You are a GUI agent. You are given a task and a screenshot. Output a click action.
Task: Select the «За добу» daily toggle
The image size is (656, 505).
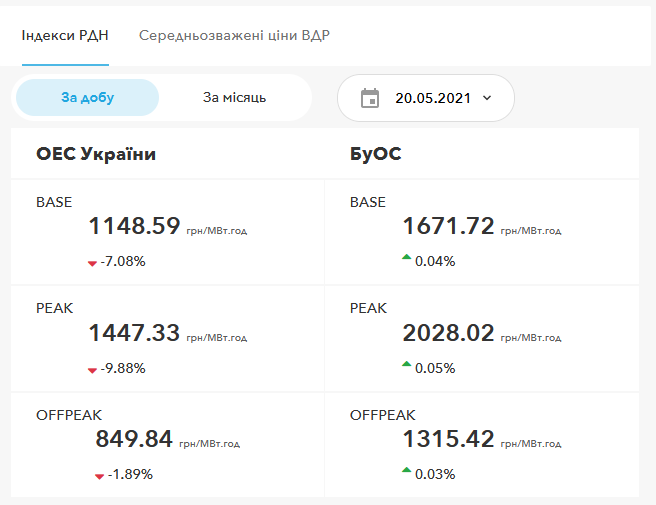[87, 98]
